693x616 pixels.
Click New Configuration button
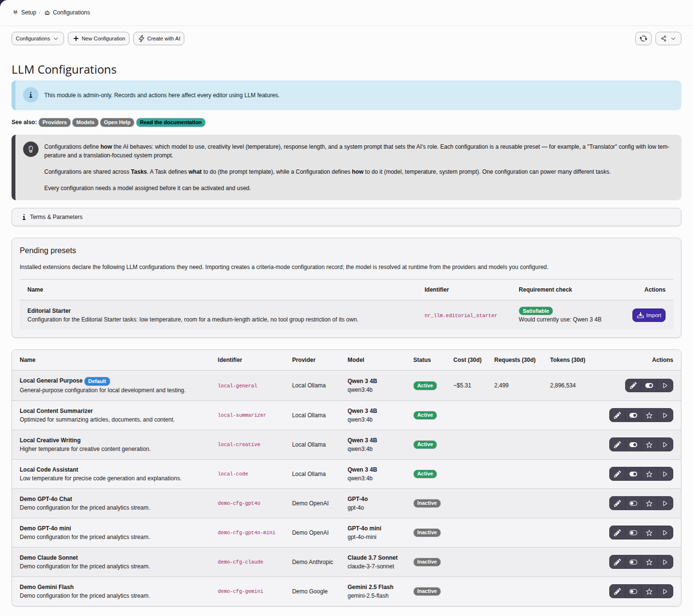[99, 38]
